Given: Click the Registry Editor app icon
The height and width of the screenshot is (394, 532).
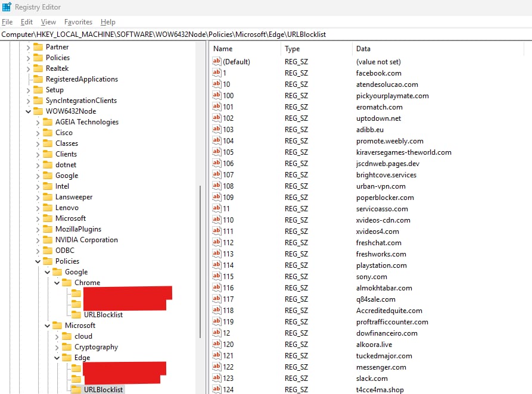Looking at the screenshot, I should pos(7,7).
